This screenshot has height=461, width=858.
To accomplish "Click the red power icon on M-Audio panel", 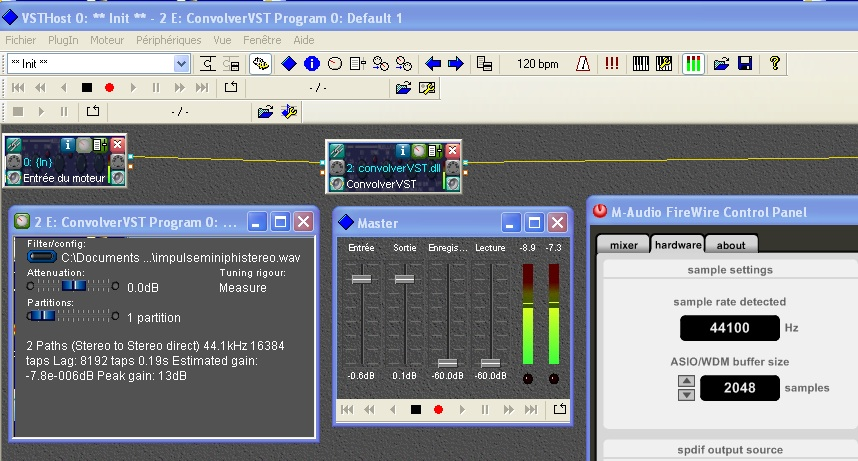I will [x=600, y=211].
